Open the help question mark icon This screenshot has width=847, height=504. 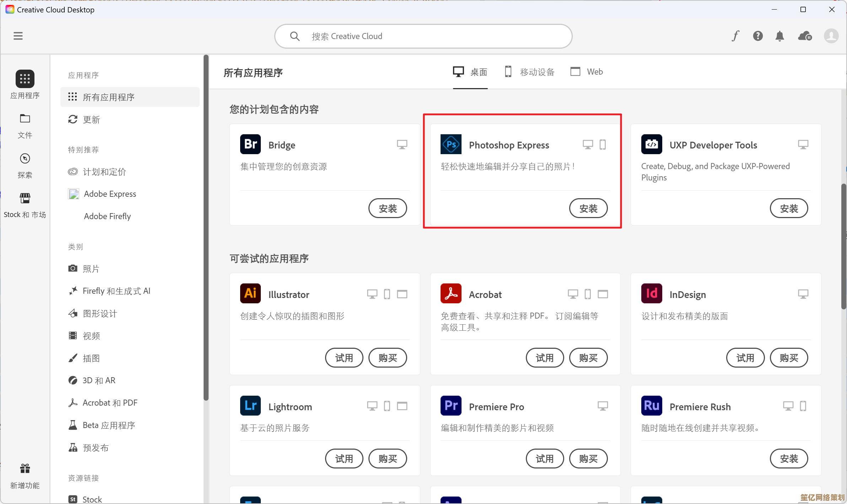pos(757,36)
